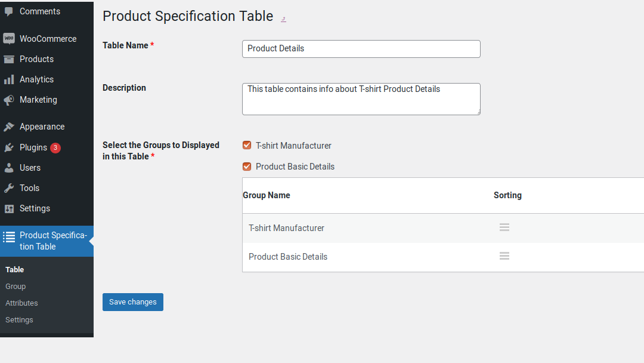Select the Appearance brush icon
The image size is (644, 363).
8,126
